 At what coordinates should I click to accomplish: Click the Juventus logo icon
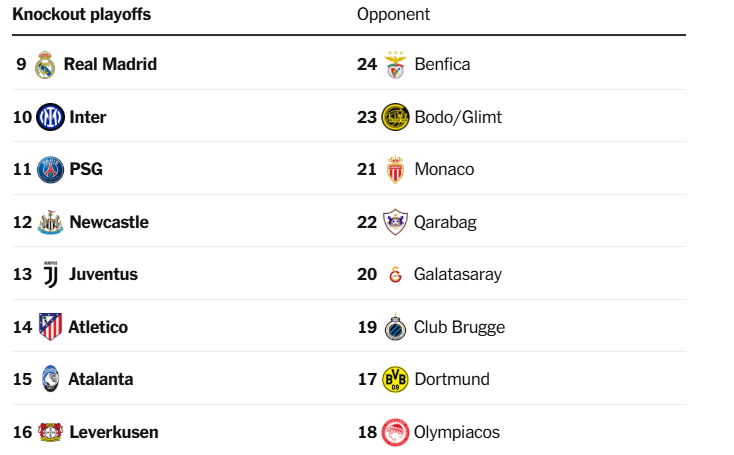coord(50,275)
